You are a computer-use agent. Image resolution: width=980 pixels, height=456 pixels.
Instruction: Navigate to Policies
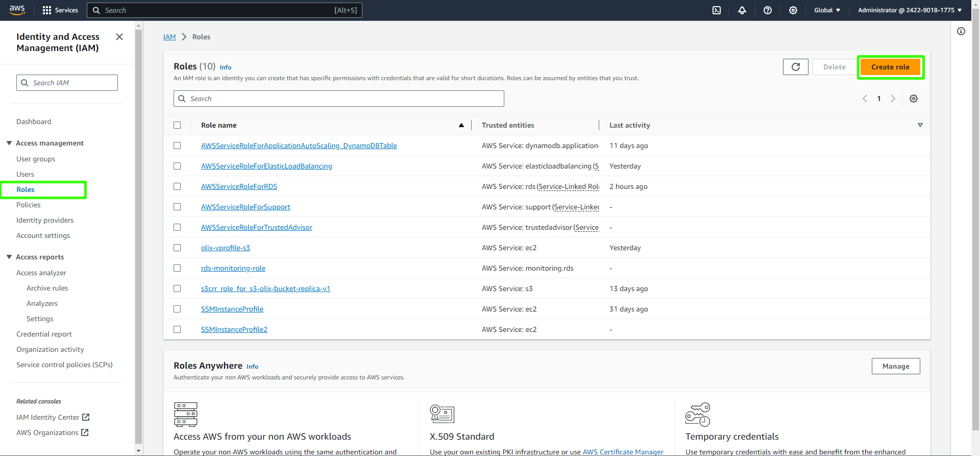tap(29, 205)
